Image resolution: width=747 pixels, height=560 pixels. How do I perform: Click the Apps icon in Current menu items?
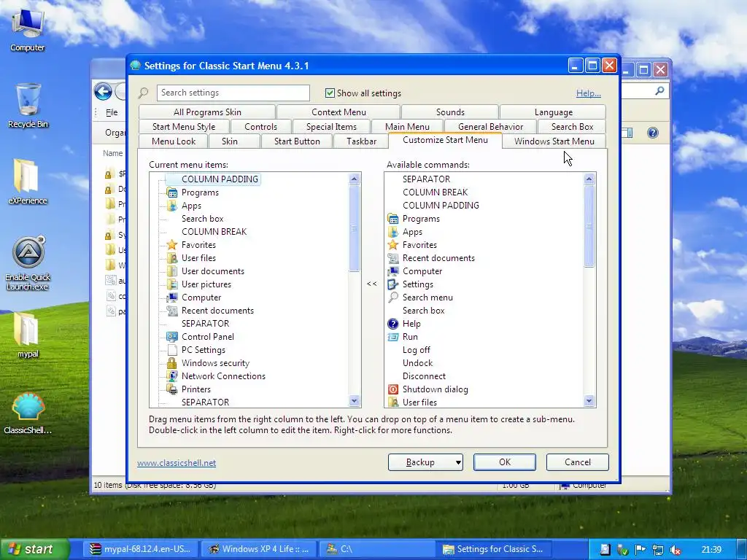(172, 206)
